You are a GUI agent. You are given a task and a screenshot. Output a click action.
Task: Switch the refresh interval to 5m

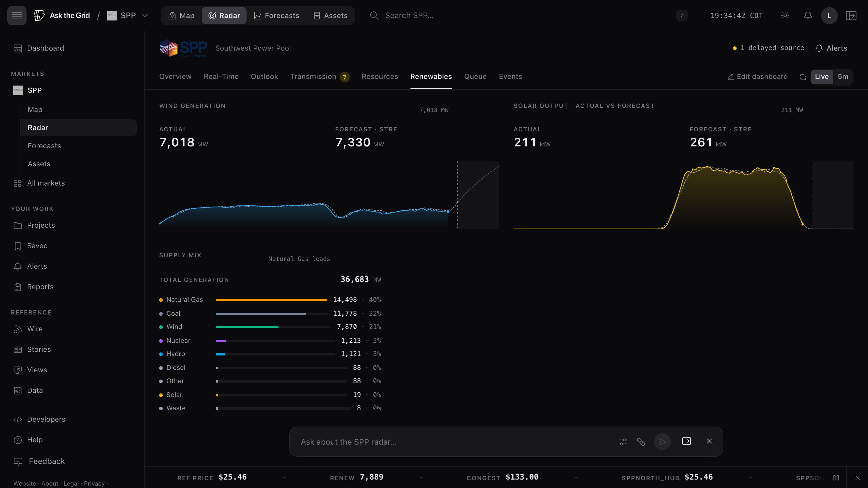pos(843,77)
